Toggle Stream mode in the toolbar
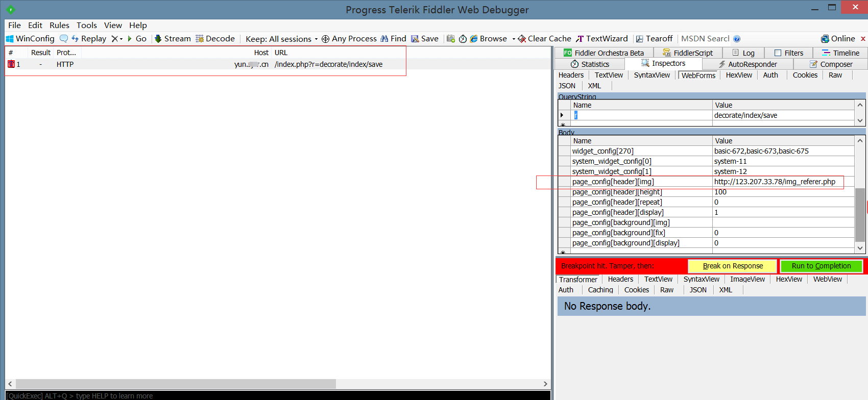This screenshot has width=868, height=400. (173, 39)
